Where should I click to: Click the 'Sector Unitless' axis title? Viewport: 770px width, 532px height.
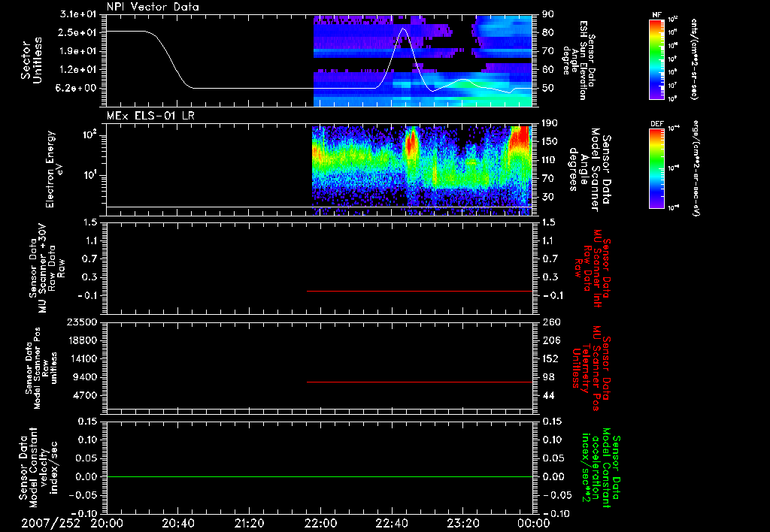tap(32, 60)
